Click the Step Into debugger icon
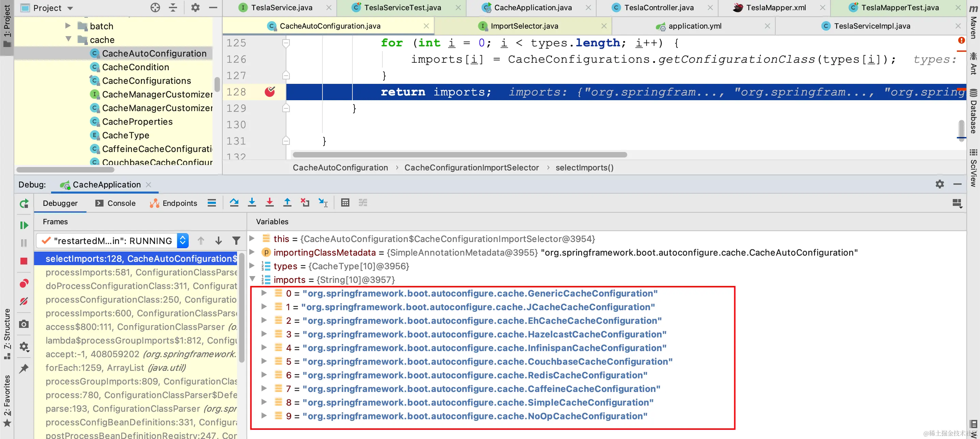980x439 pixels. [x=252, y=202]
